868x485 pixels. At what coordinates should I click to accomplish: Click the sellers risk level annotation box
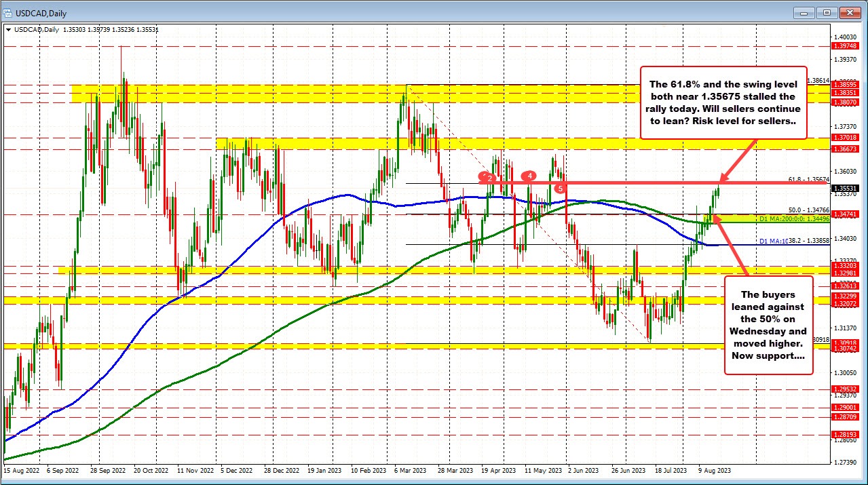(723, 99)
